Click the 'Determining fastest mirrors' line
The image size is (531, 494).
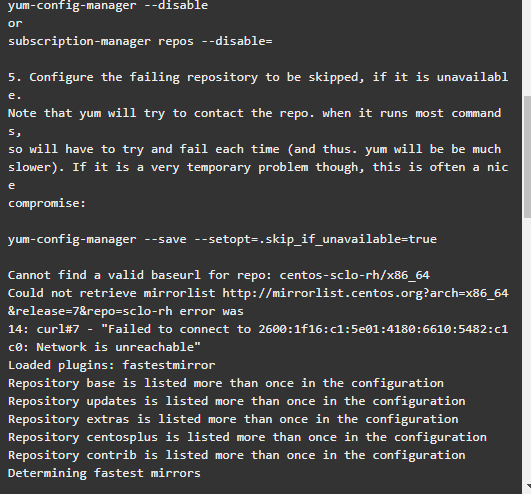[x=104, y=473]
